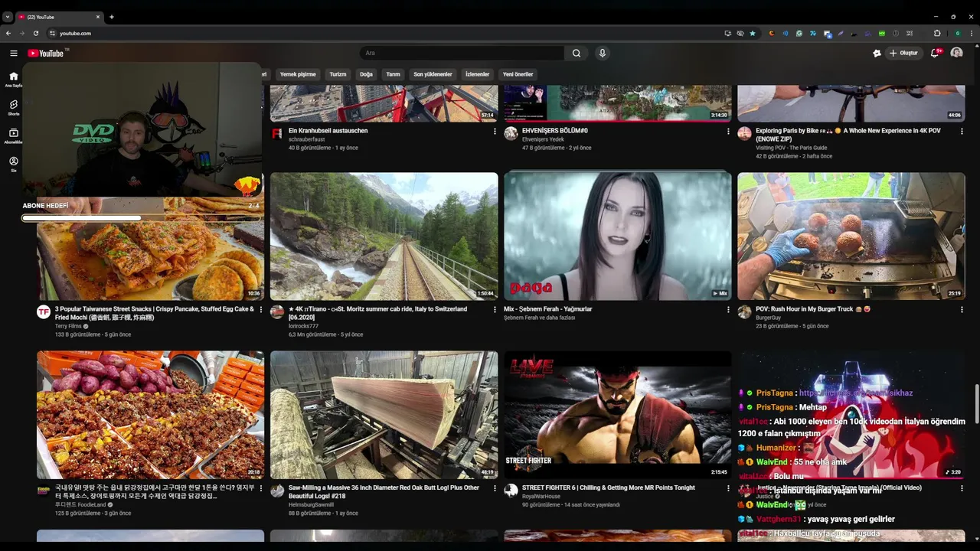Open Visiting POV - The Paris Guide link
The height and width of the screenshot is (551, 980).
click(792, 148)
